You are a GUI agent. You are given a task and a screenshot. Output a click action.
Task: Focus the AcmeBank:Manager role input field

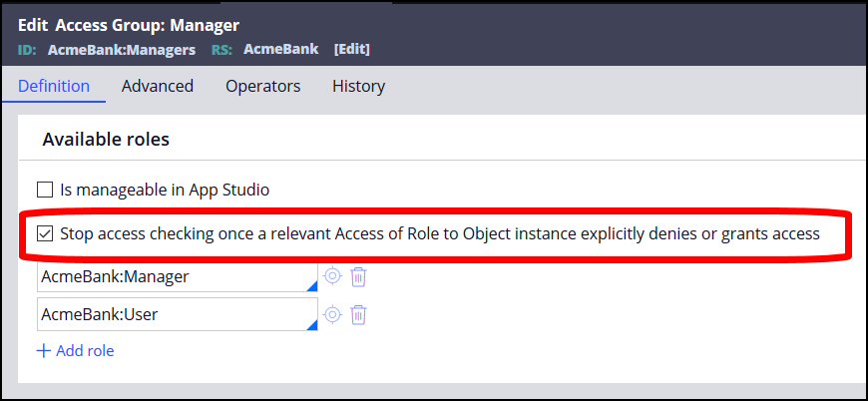pyautogui.click(x=170, y=276)
